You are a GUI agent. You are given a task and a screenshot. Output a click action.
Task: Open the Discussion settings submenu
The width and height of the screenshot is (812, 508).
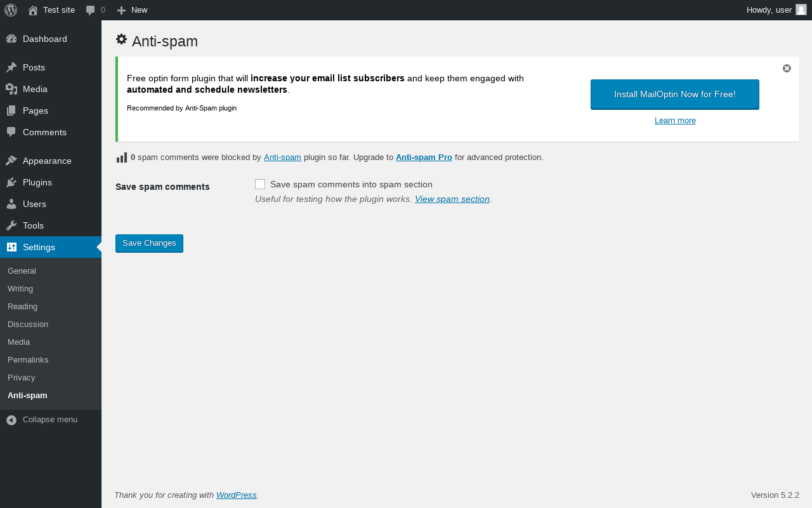(28, 324)
